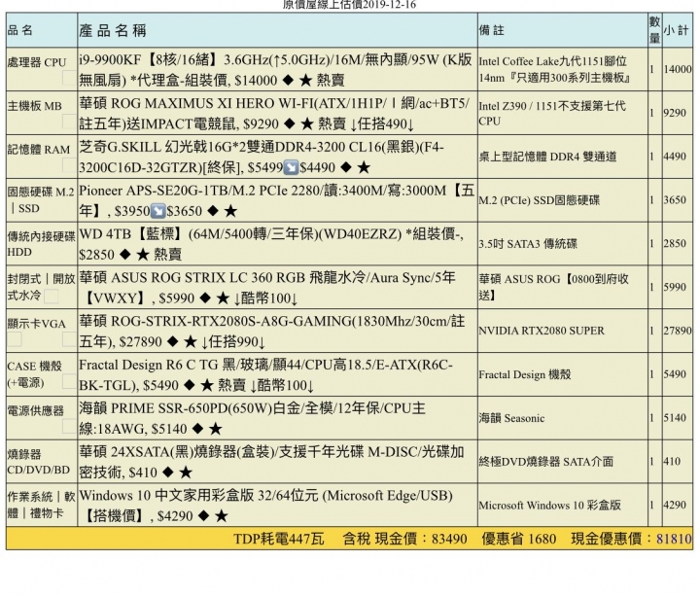Tick the checkbox beside 式水冷 label
The height and width of the screenshot is (596, 700).
click(52, 296)
